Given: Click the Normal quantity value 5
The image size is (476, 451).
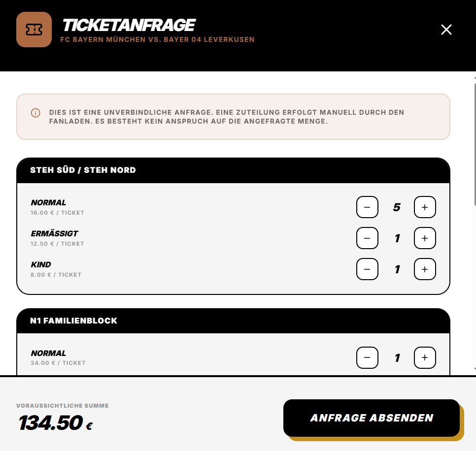Looking at the screenshot, I should click(397, 207).
